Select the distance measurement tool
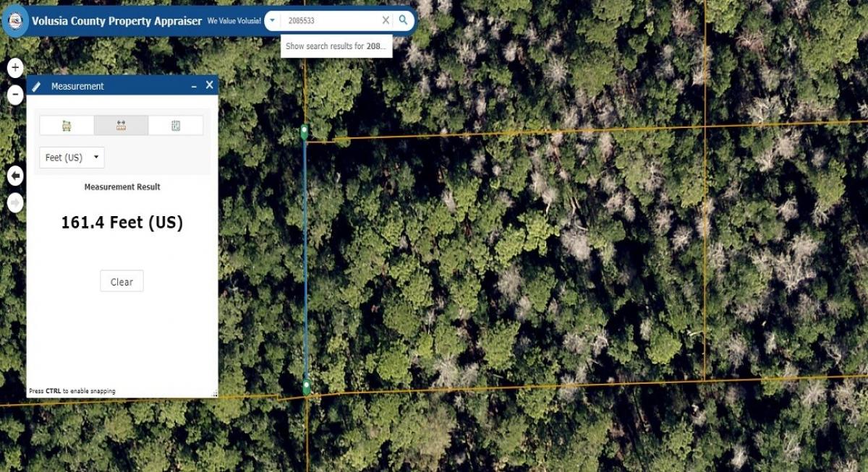The width and height of the screenshot is (868, 472). 121,124
